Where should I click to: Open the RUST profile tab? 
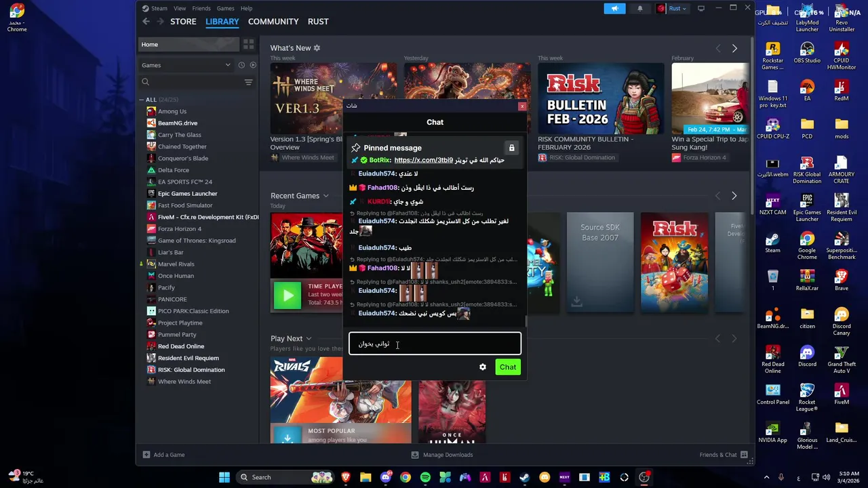[318, 22]
